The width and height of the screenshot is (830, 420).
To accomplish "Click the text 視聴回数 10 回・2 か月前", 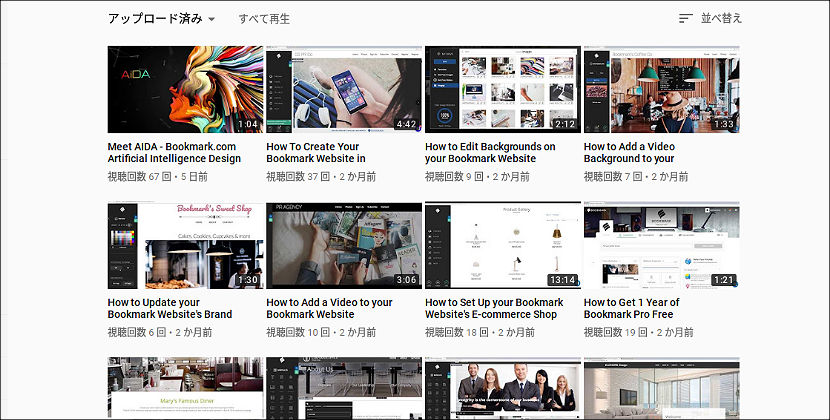I will (x=321, y=333).
